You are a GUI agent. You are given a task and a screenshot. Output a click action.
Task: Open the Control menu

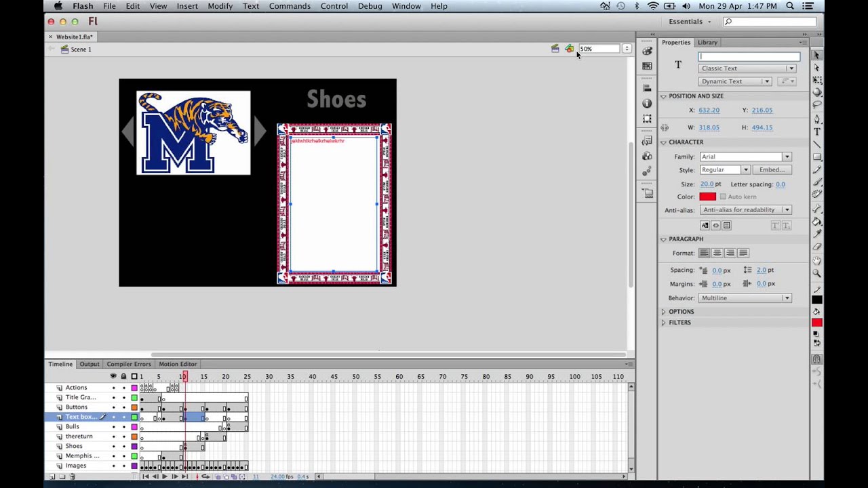pyautogui.click(x=334, y=6)
